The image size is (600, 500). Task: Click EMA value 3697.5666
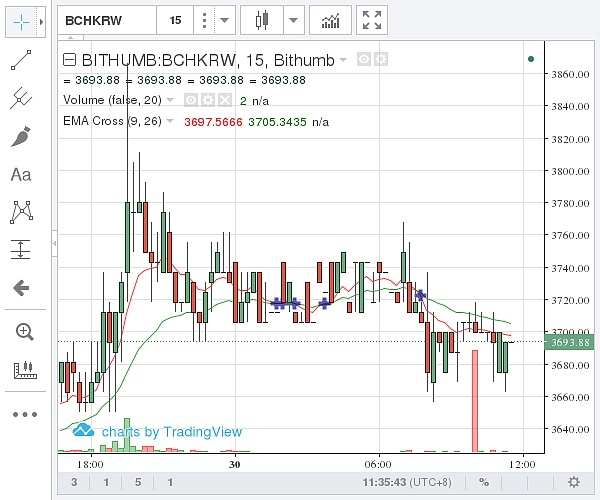pos(213,122)
